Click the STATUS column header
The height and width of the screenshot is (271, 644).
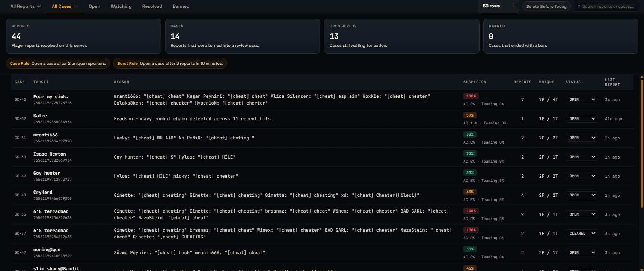573,82
